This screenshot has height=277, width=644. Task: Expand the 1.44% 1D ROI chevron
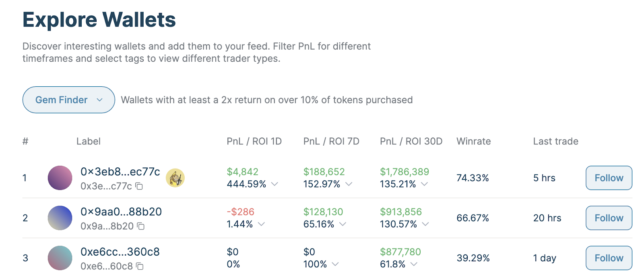coord(262,224)
